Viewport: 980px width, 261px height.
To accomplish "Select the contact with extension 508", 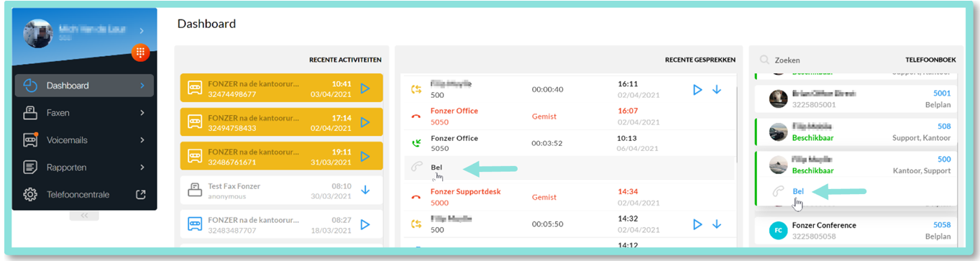I will click(856, 132).
